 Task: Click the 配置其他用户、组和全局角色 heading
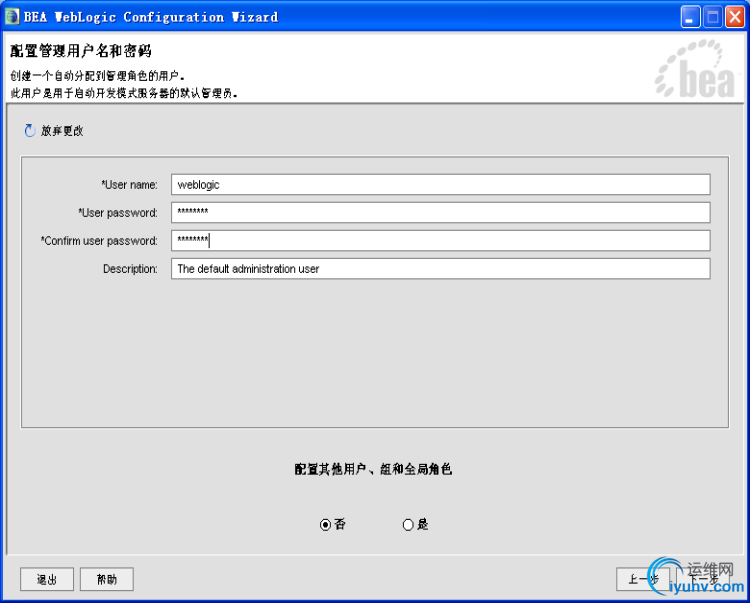pos(373,469)
